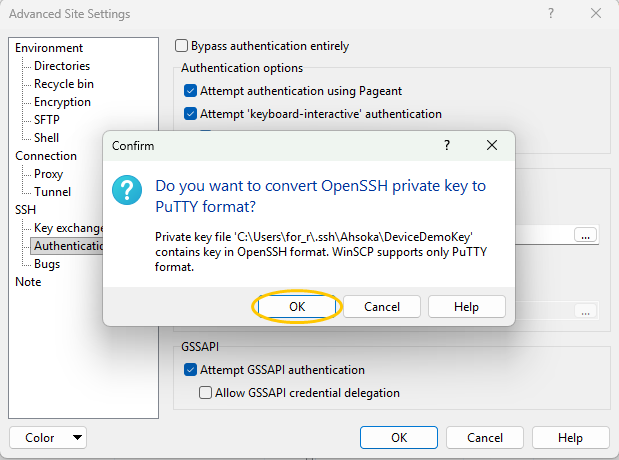Select SFTP in the settings tree

47,120
